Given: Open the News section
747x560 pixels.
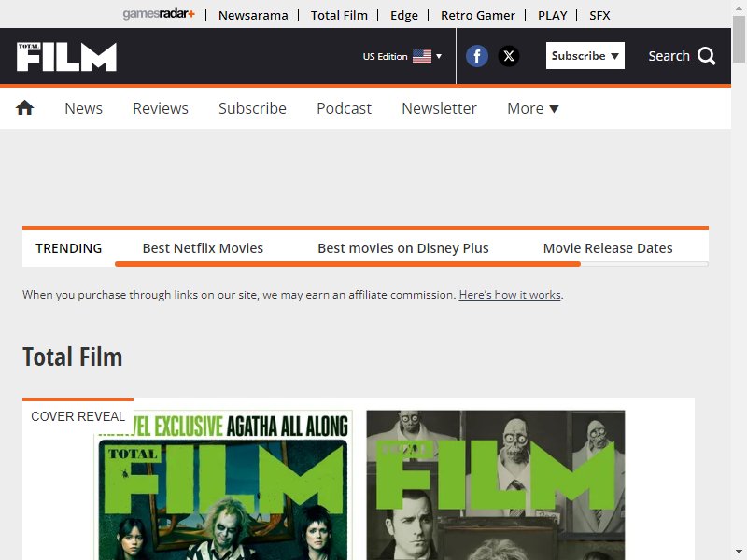Looking at the screenshot, I should click(x=83, y=108).
